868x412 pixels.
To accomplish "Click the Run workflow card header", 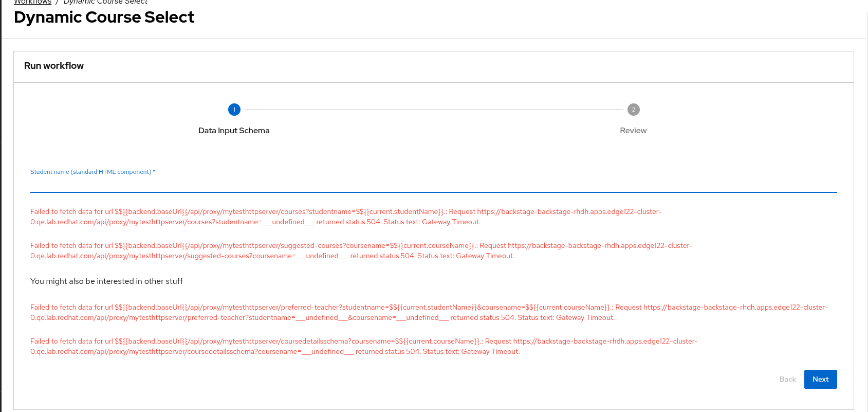I will tap(54, 66).
